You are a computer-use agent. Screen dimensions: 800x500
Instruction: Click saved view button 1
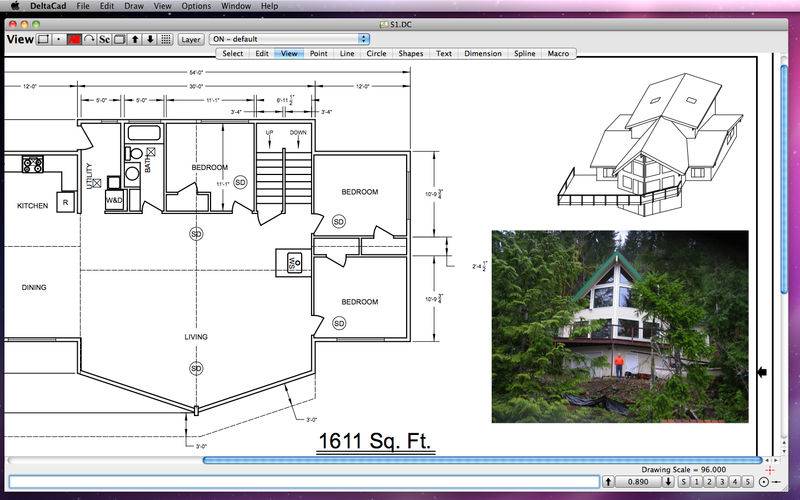coord(696,482)
